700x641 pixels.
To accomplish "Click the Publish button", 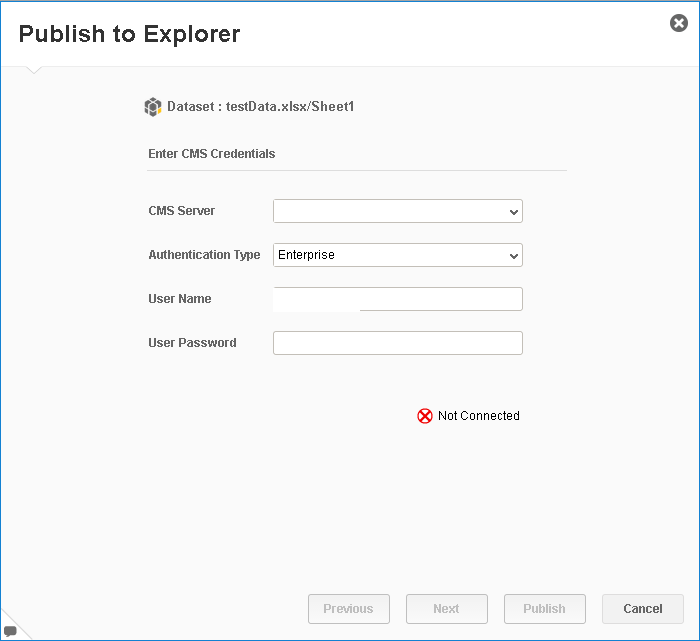I will point(545,609).
